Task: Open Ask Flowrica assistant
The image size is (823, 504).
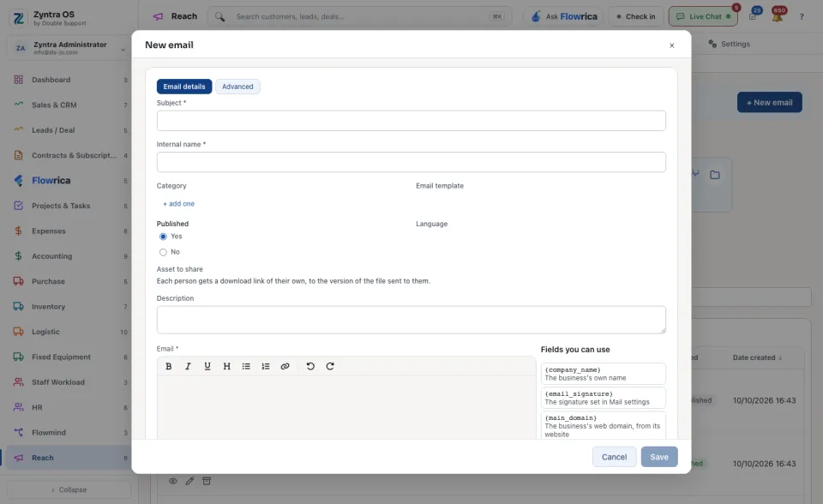Action: (563, 17)
